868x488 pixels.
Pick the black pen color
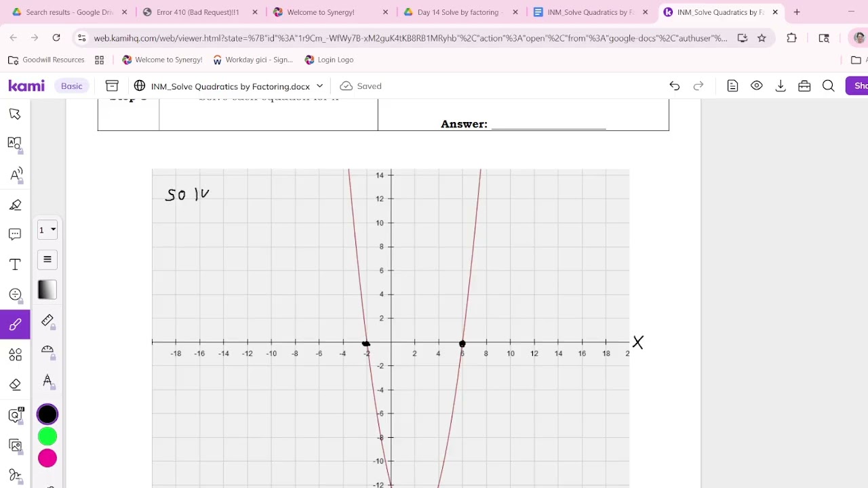pos(47,414)
